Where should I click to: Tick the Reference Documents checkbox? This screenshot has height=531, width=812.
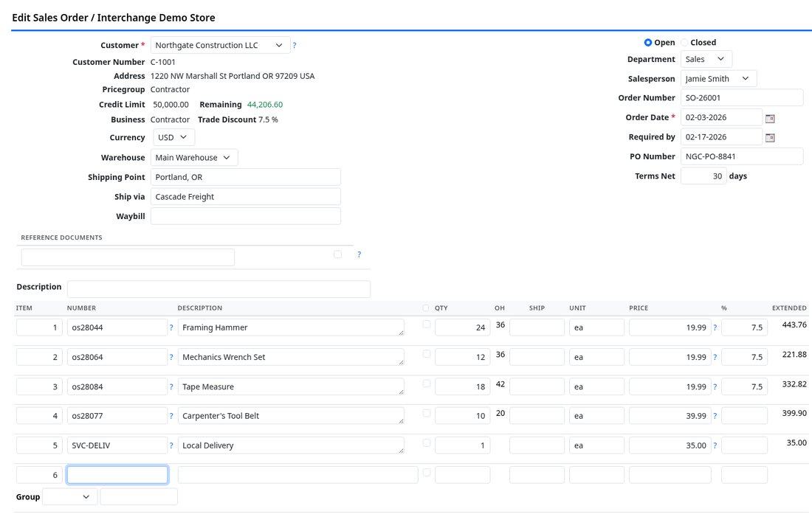coord(337,254)
